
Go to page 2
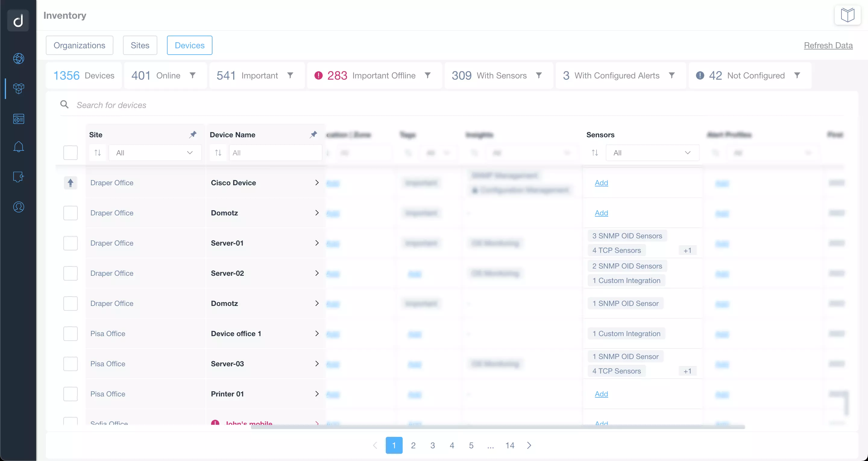point(413,446)
